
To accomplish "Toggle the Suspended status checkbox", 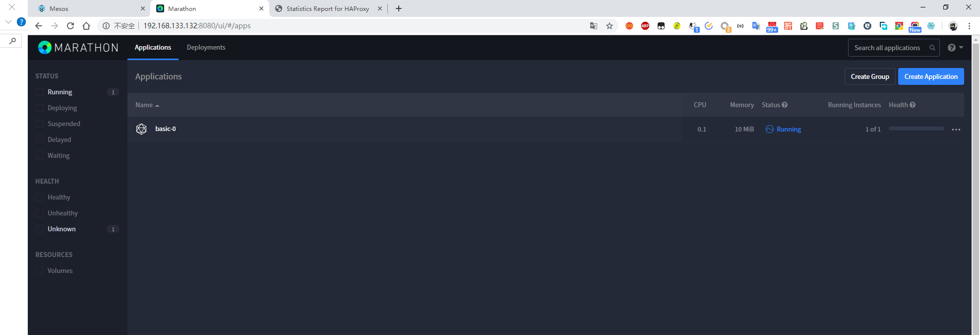I will [x=40, y=124].
